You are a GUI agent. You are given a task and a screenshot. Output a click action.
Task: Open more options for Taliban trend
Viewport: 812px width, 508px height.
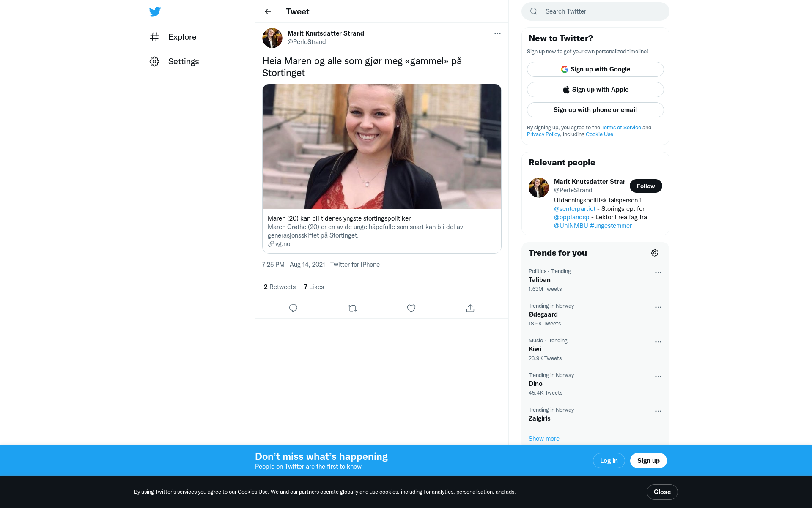[x=658, y=273]
